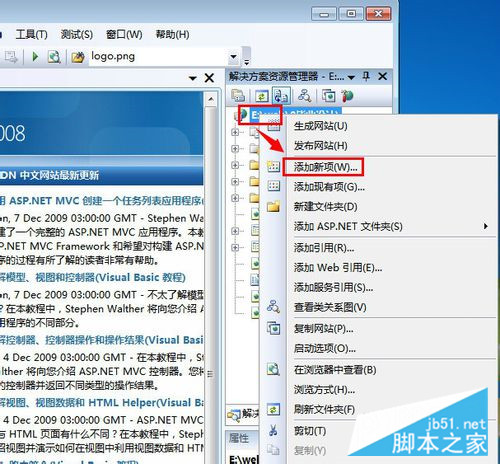This screenshot has height=464, width=500.
Task: Choose 生成网站(U) from context menu
Action: pos(392,126)
